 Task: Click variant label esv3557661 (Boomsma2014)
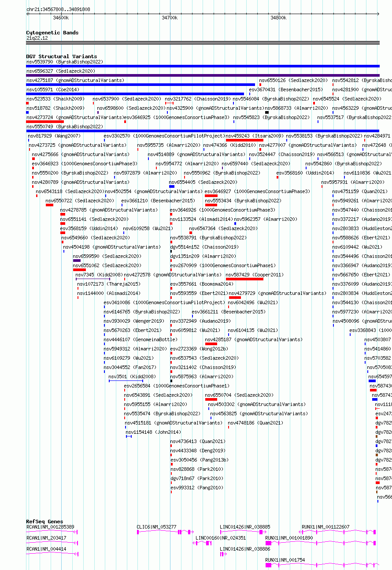coord(202,284)
